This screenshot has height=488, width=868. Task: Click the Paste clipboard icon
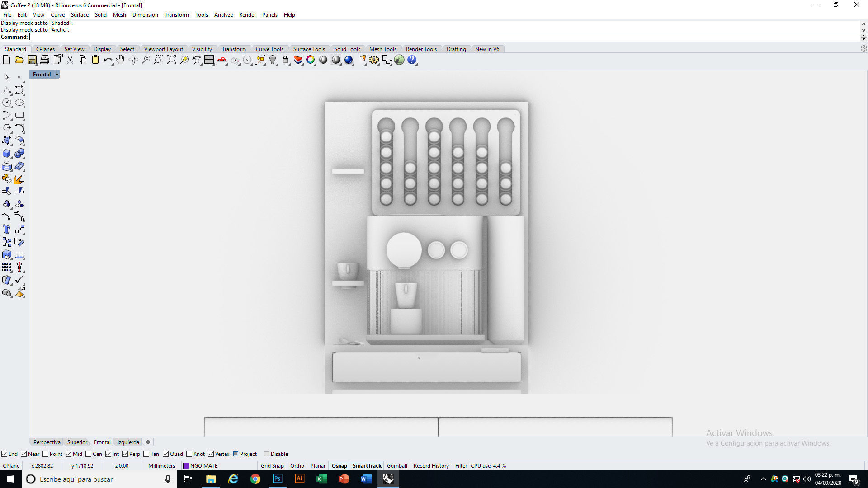[95, 60]
